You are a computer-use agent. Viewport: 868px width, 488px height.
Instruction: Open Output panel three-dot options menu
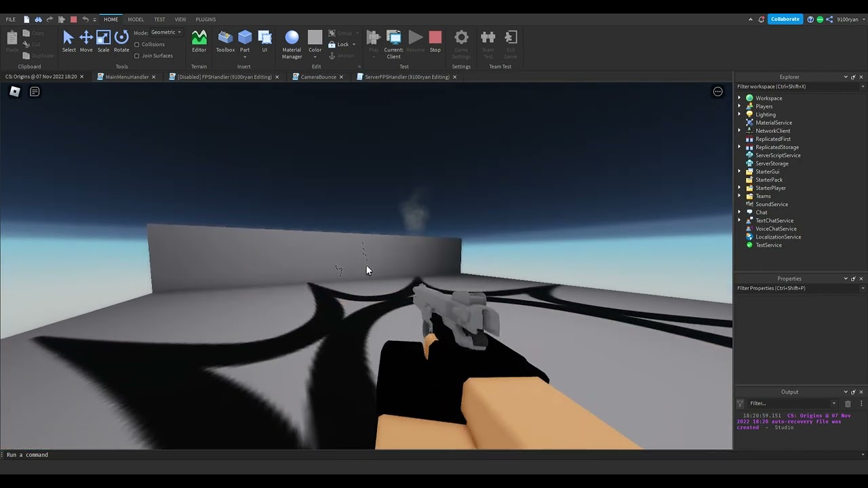[x=861, y=403]
